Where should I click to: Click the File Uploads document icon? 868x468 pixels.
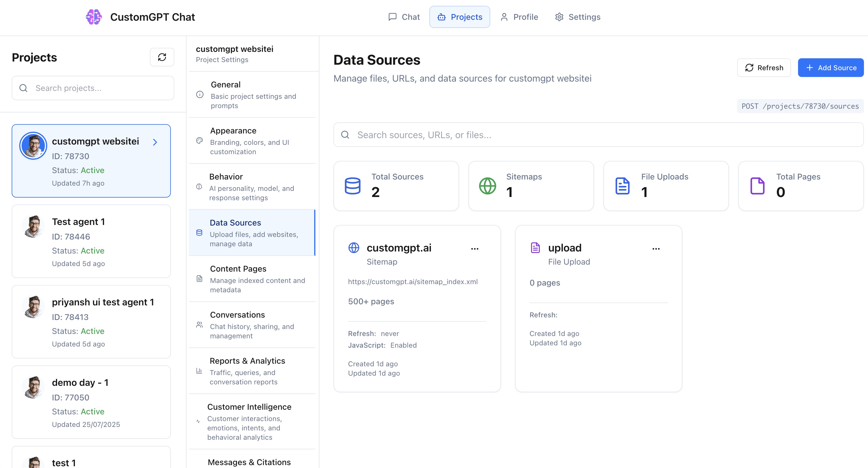[x=622, y=186]
